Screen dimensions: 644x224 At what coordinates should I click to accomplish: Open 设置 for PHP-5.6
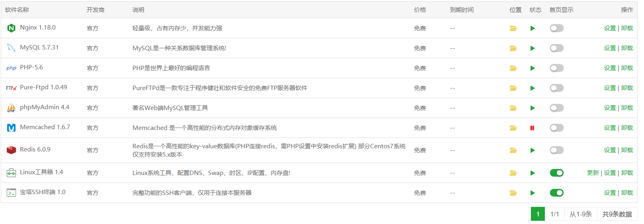pyautogui.click(x=610, y=68)
